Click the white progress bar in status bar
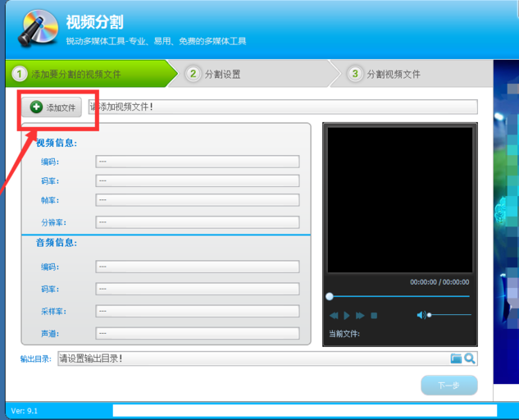 point(305,410)
